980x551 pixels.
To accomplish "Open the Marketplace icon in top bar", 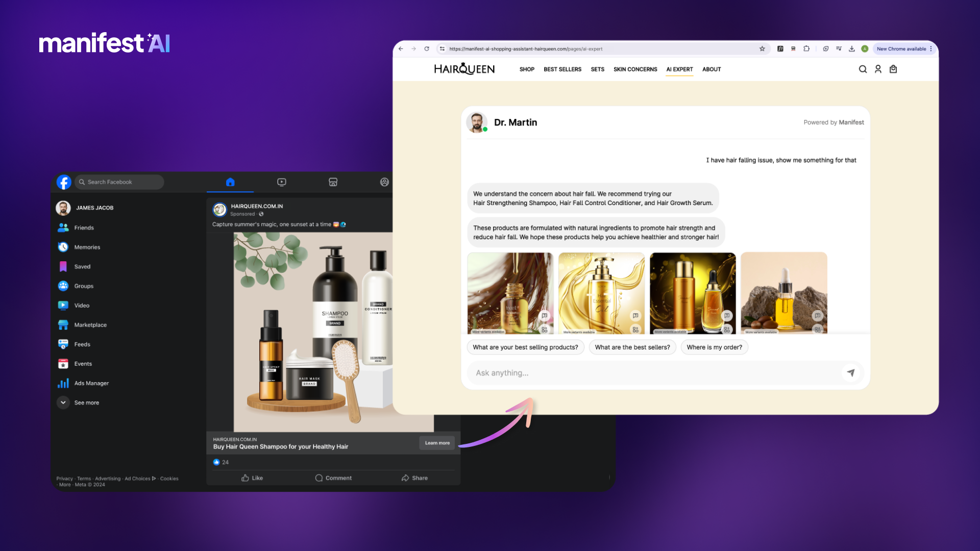I will click(333, 182).
